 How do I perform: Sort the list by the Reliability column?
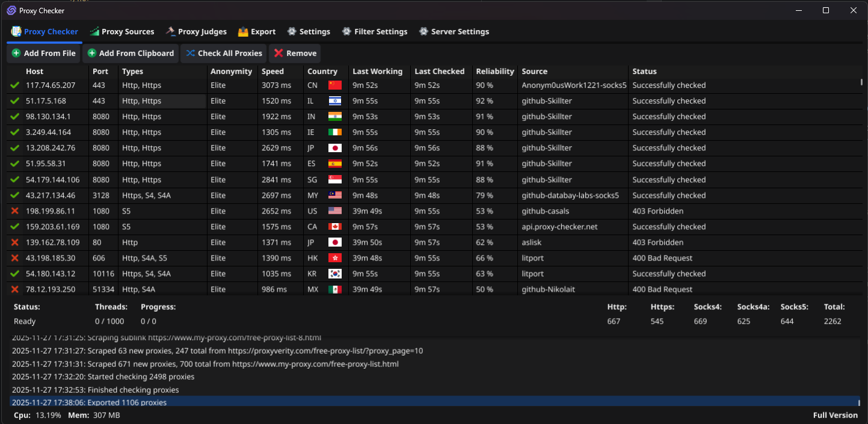(x=493, y=71)
